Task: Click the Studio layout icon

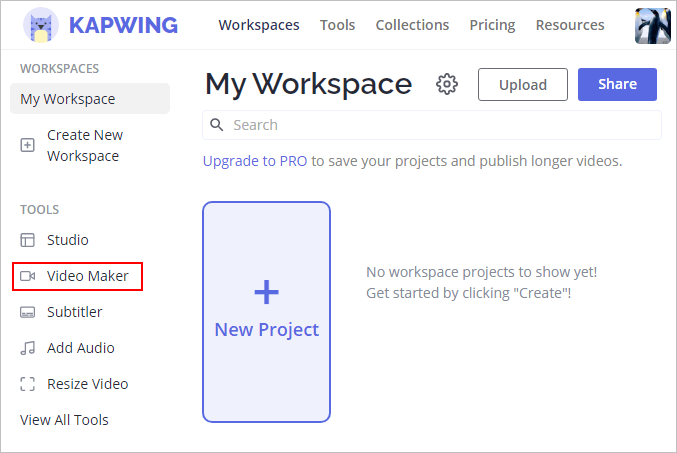Action: pos(28,240)
